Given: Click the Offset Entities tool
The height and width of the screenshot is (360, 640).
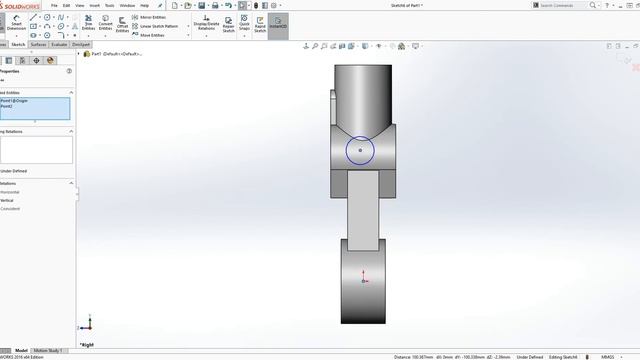Looking at the screenshot, I should (122, 24).
